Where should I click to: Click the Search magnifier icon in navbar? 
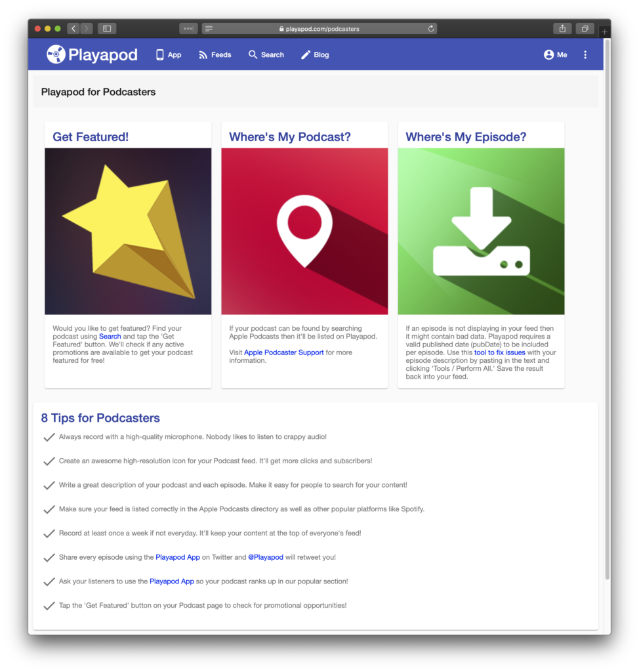pyautogui.click(x=253, y=54)
